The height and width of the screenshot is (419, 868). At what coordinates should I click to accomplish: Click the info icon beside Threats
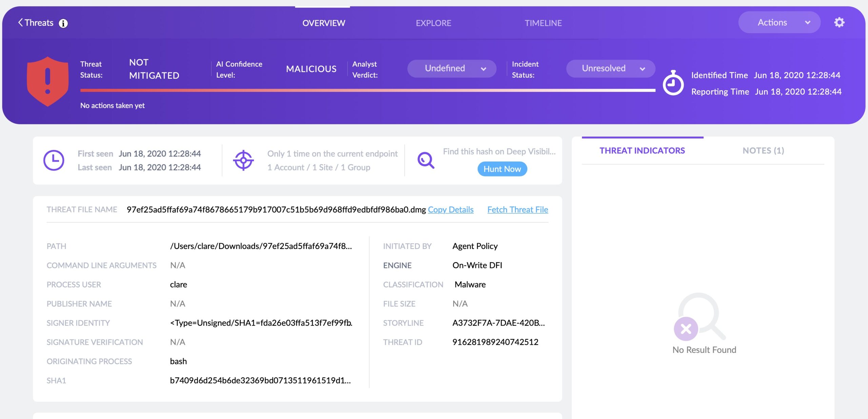pyautogui.click(x=63, y=23)
